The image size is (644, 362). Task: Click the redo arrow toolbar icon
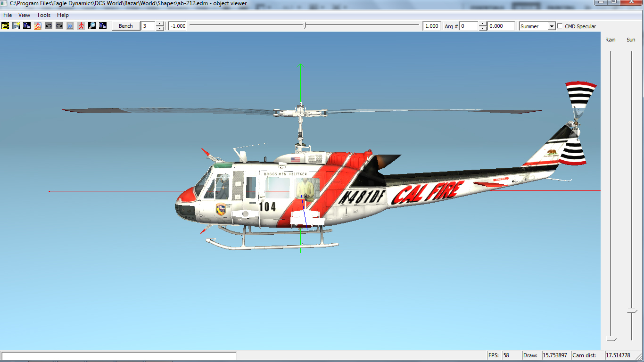click(x=59, y=26)
